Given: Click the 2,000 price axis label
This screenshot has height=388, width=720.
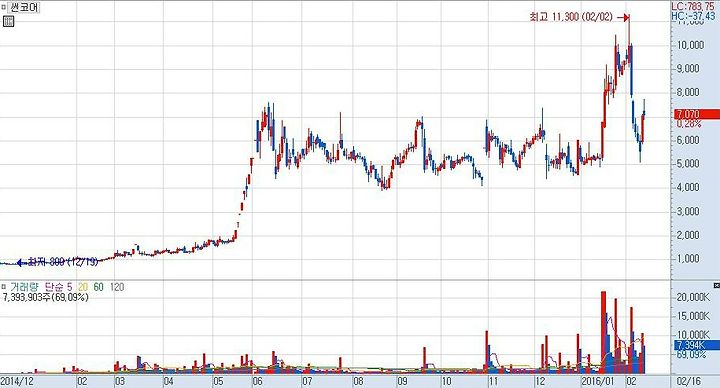Looking at the screenshot, I should click(x=688, y=235).
